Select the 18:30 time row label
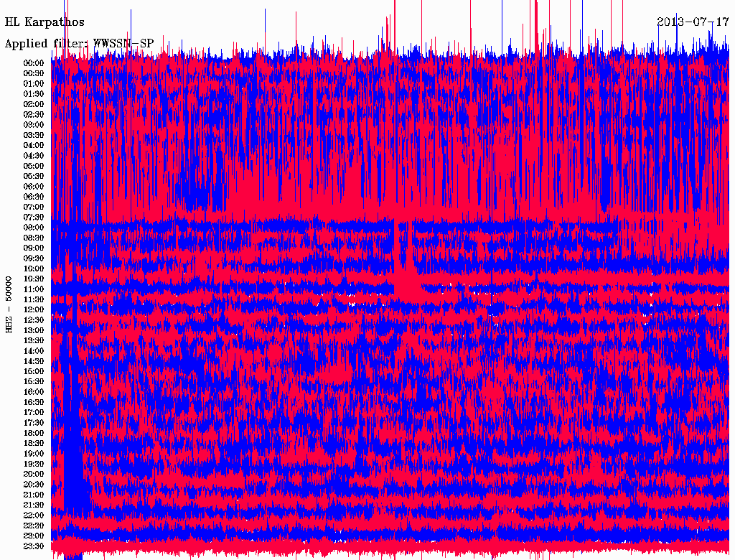The width and height of the screenshot is (735, 560). 34,443
